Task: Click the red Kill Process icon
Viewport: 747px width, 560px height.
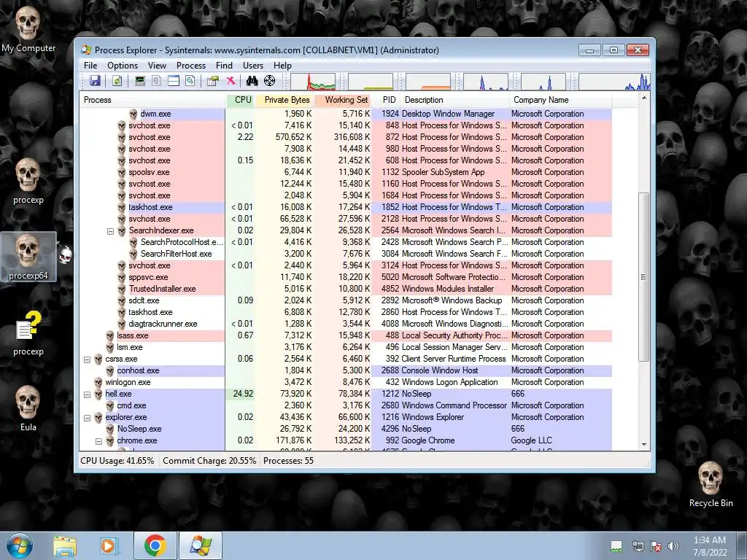Action: [x=231, y=81]
